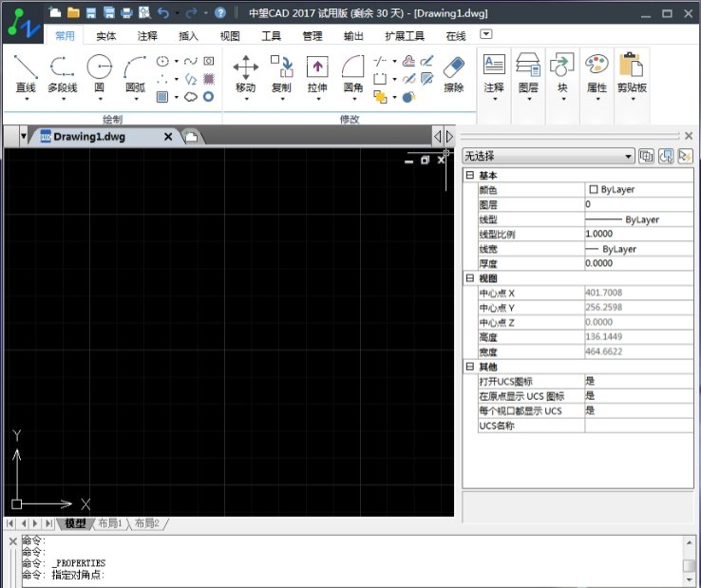Click the Open folder icon in quick access

click(73, 12)
